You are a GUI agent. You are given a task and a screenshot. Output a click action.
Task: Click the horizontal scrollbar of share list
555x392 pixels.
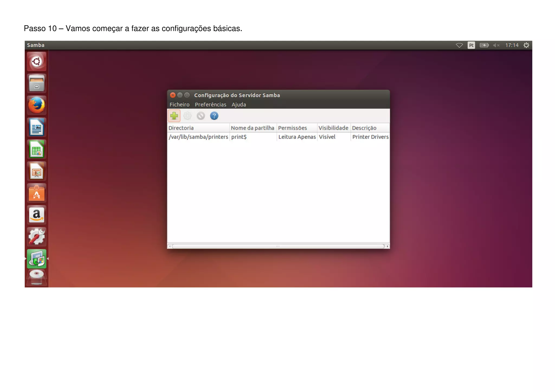(x=278, y=246)
